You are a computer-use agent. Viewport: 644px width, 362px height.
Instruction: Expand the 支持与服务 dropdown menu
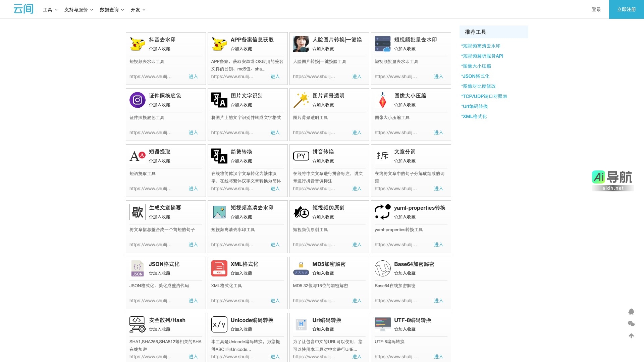(x=78, y=10)
